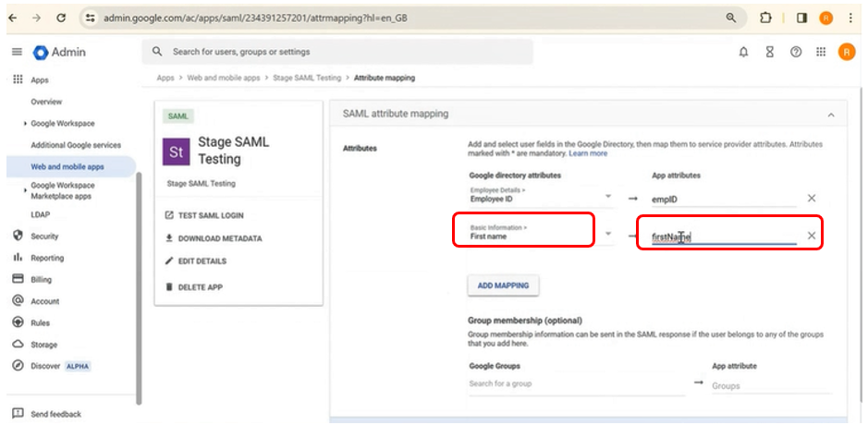Click the Discover compass icon
Image resolution: width=868 pixels, height=425 pixels.
[18, 366]
